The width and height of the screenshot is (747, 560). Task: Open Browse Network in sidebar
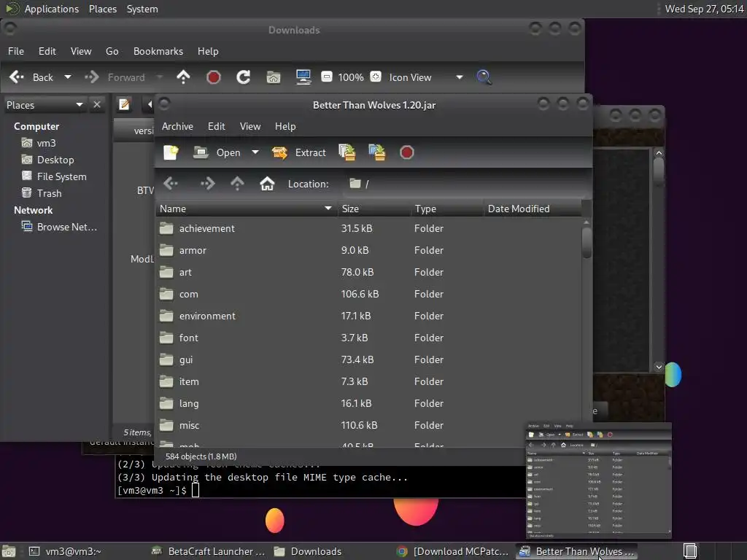(59, 227)
